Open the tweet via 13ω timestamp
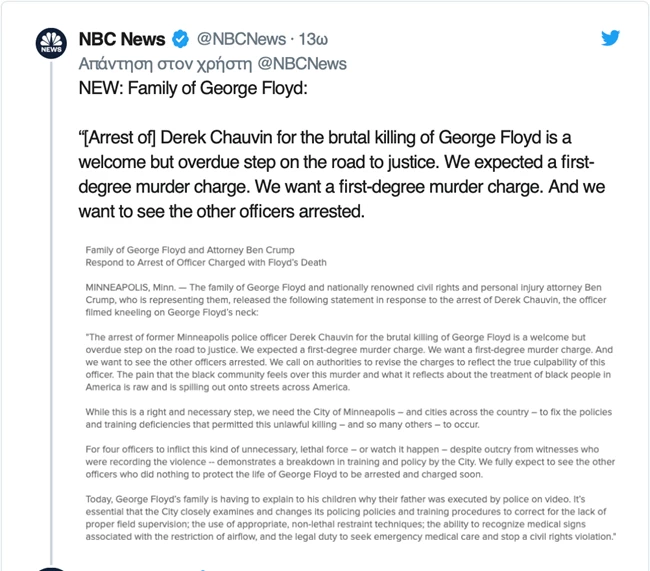Screen dimensions: 650x571 point(313,39)
